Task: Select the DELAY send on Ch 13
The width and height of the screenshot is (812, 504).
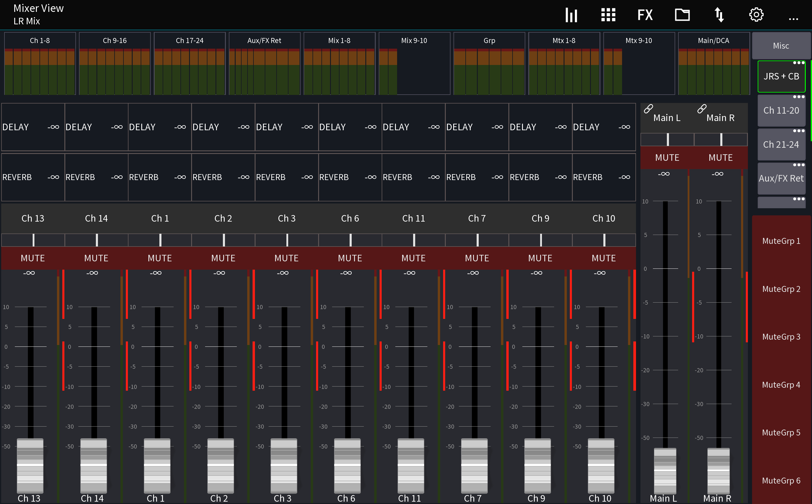Action: click(32, 127)
